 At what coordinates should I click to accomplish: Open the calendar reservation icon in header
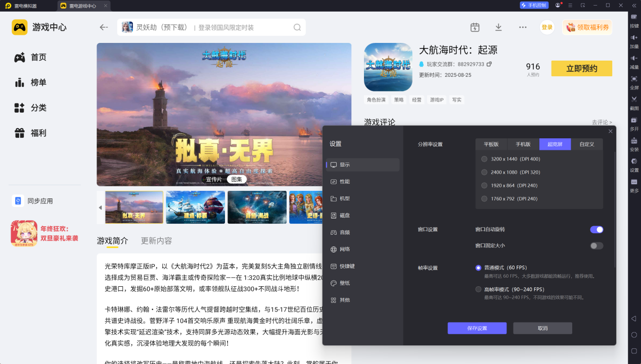click(475, 27)
